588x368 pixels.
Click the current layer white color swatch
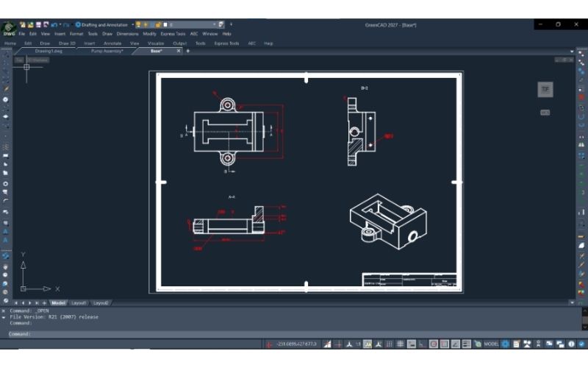[165, 25]
